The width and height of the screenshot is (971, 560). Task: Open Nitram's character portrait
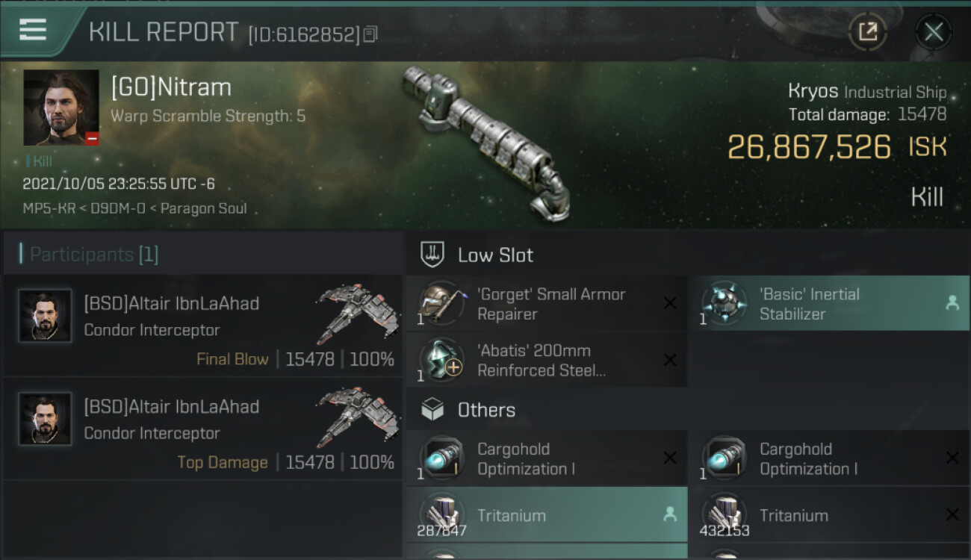coord(61,108)
